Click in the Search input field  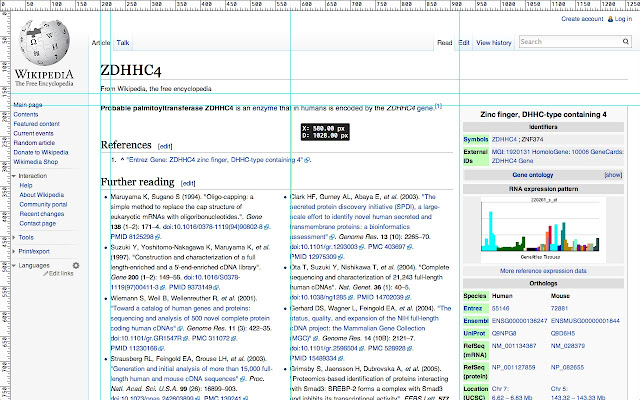click(x=566, y=42)
